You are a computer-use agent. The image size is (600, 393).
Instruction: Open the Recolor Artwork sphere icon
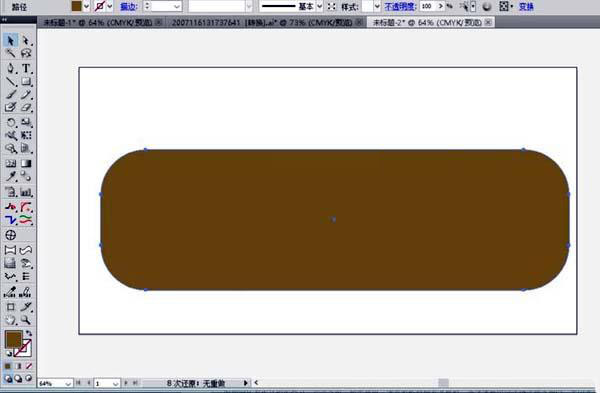click(x=486, y=7)
